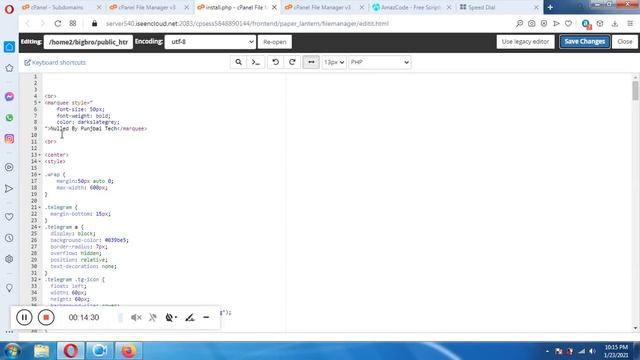Minimize the recorder toolbar
The height and width of the screenshot is (360, 640).
pos(206,317)
